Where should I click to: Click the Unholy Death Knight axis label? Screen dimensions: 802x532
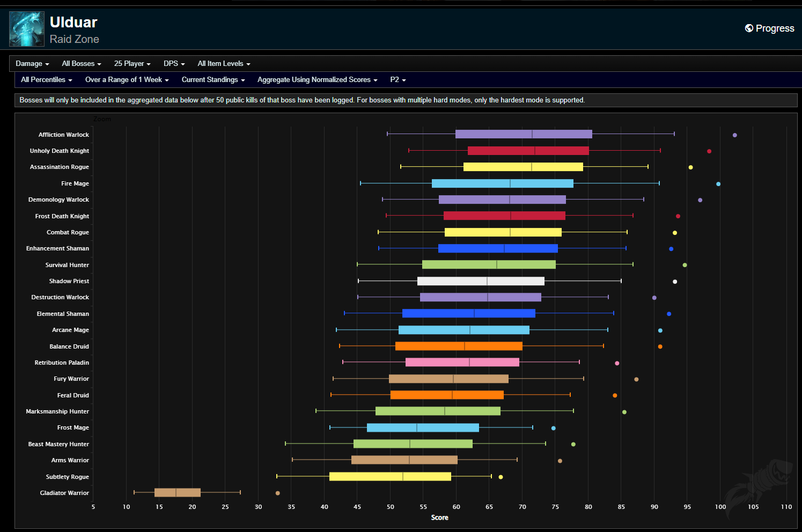60,151
